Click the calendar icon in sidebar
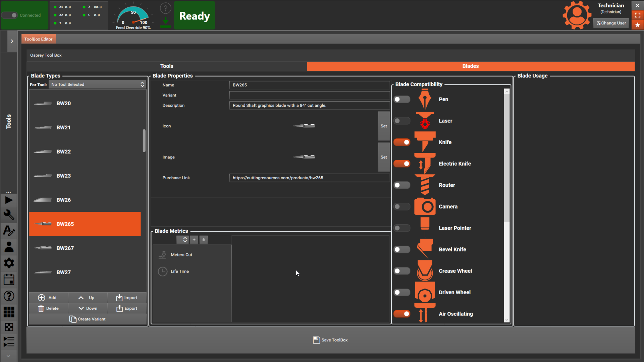This screenshot has height=362, width=644. (9, 280)
